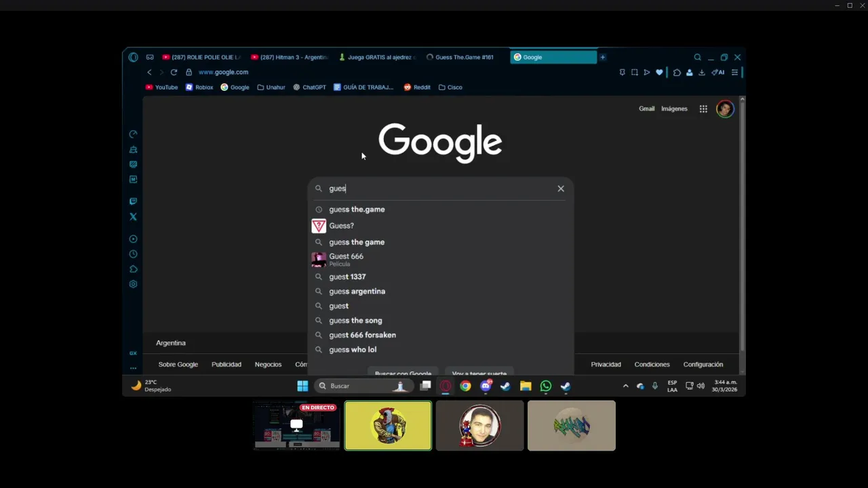This screenshot has height=488, width=868.
Task: Take snapshot with the capture icon
Action: click(634, 73)
